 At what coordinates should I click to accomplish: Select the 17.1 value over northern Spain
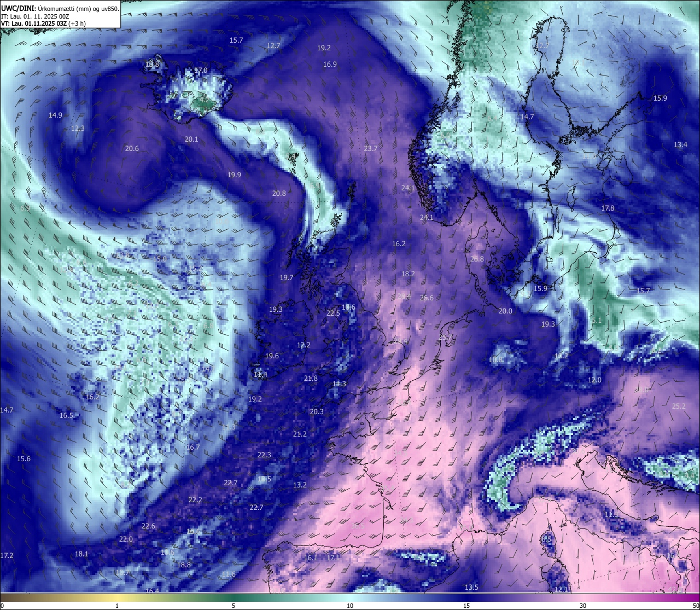[333, 557]
